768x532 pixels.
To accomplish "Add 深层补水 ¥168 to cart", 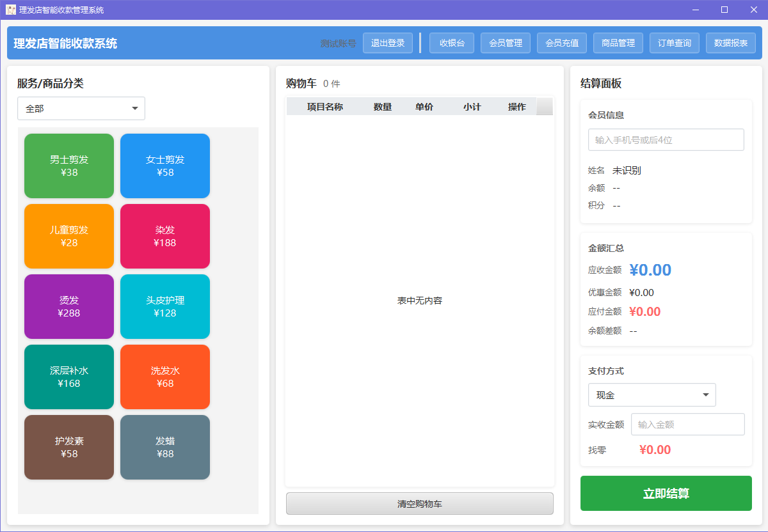I will [68, 377].
